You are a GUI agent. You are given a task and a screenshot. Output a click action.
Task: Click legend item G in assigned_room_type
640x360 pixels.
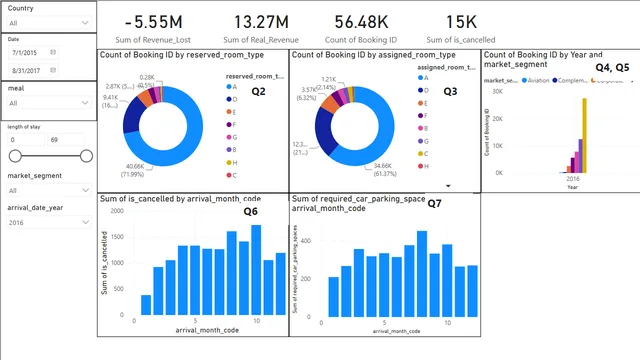tap(423, 141)
